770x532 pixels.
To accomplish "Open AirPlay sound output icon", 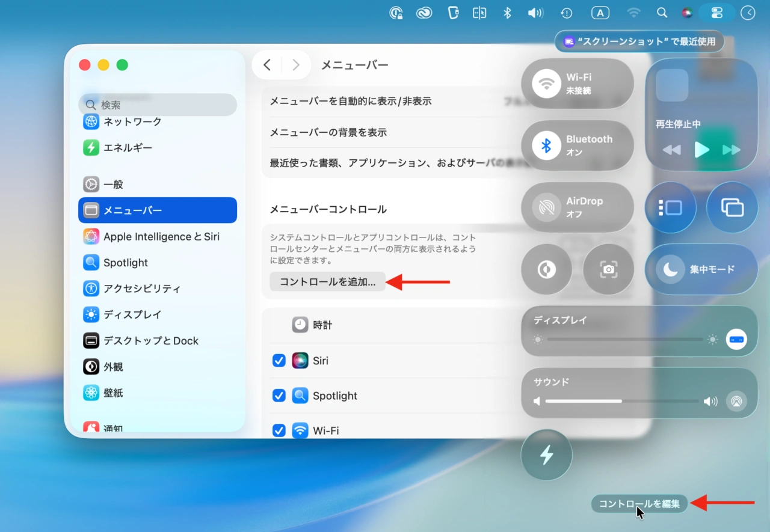I will (736, 401).
